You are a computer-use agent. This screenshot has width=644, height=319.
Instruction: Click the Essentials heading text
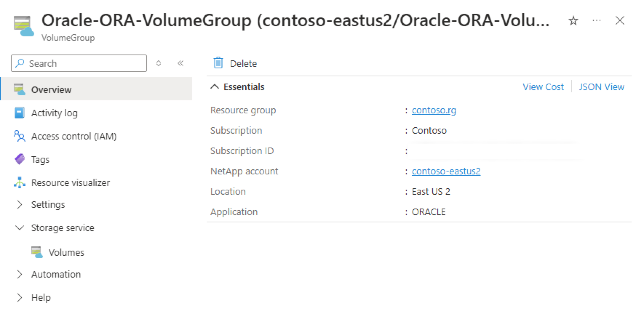coord(244,87)
